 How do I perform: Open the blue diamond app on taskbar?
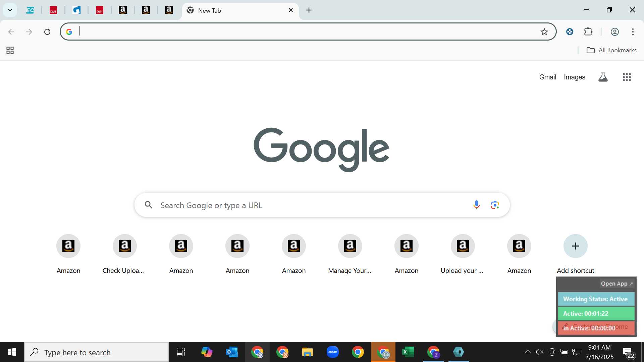tap(459, 352)
